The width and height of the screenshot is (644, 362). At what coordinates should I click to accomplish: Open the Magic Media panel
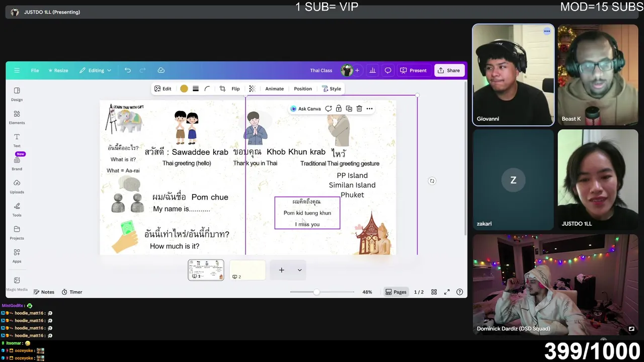pyautogui.click(x=17, y=283)
